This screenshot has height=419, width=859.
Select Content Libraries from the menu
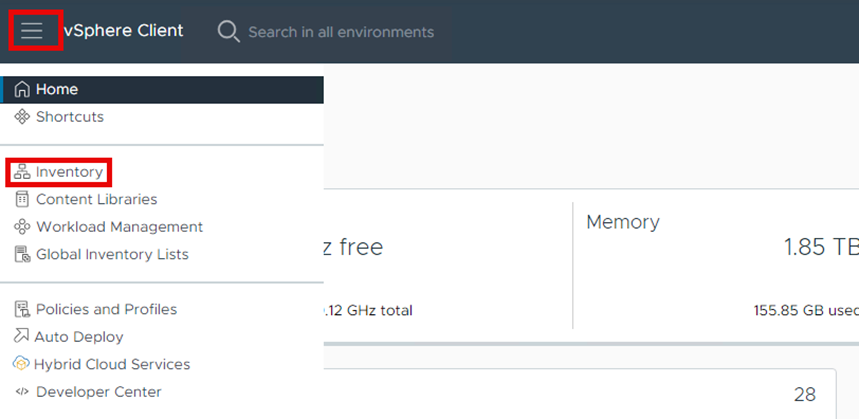96,200
